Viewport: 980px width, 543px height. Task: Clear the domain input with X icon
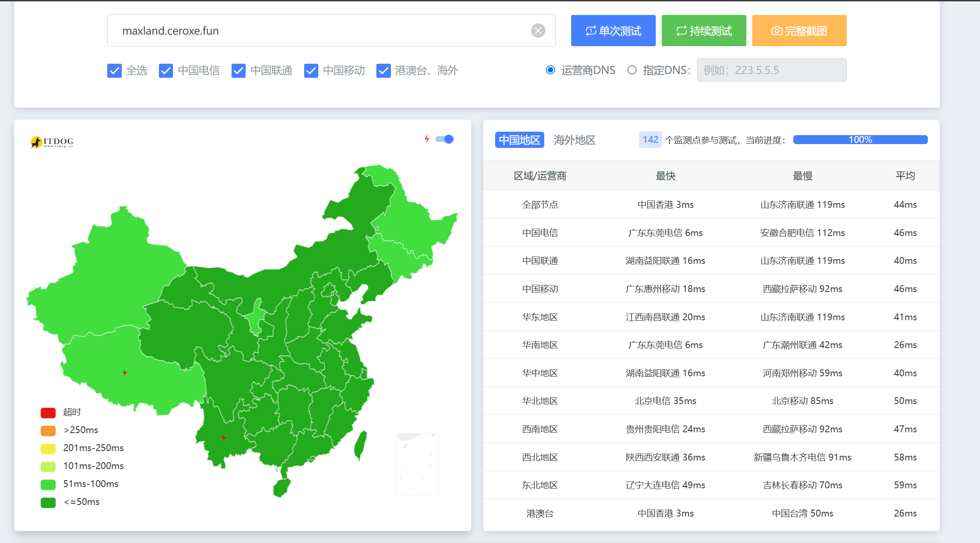pos(538,30)
